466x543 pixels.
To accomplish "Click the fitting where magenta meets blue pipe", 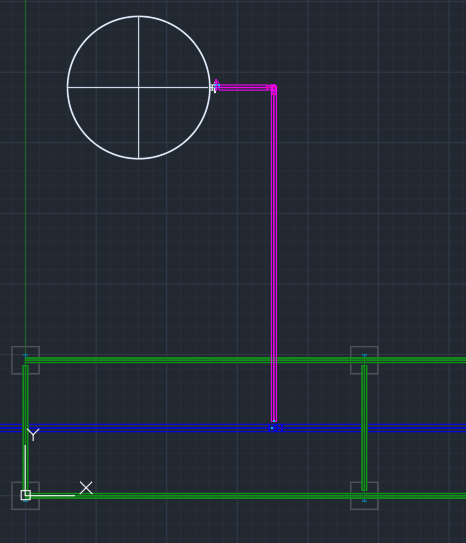I will (275, 428).
